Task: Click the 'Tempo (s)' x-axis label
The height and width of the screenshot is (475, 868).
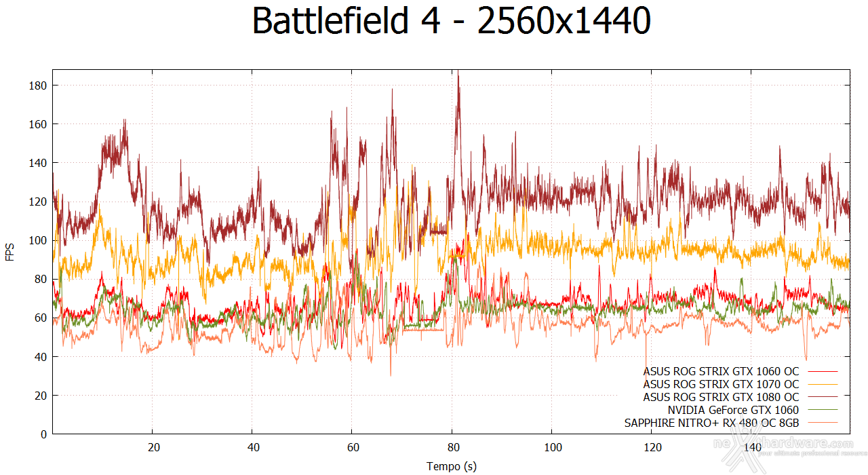Action: [x=452, y=466]
